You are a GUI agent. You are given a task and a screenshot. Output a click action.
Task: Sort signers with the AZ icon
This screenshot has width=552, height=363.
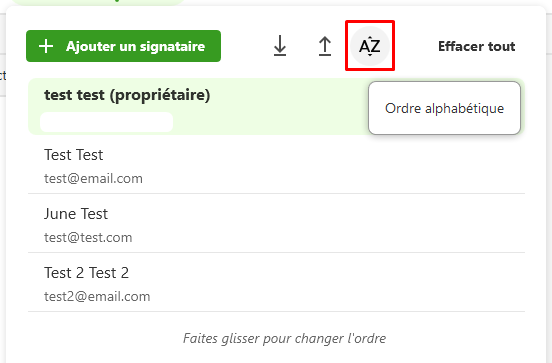(x=370, y=46)
